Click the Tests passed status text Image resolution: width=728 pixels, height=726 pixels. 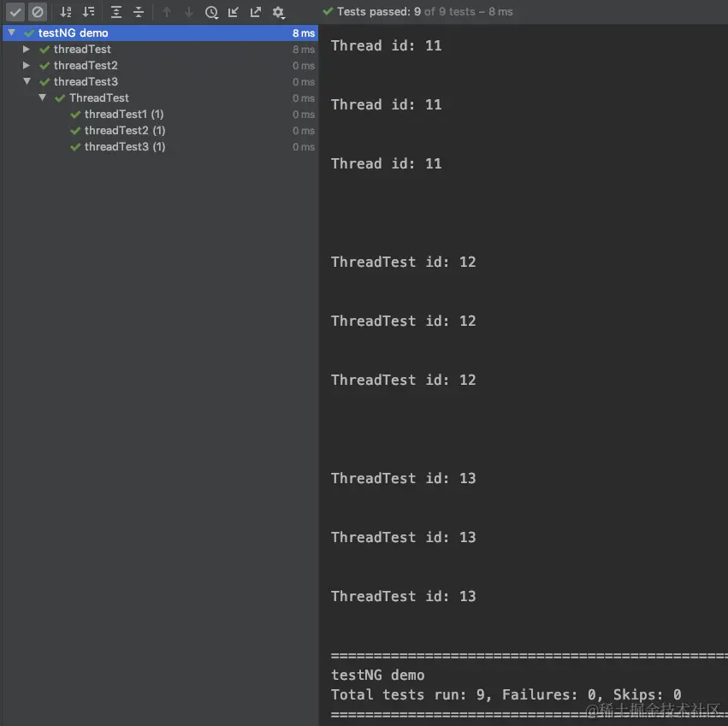coord(424,12)
